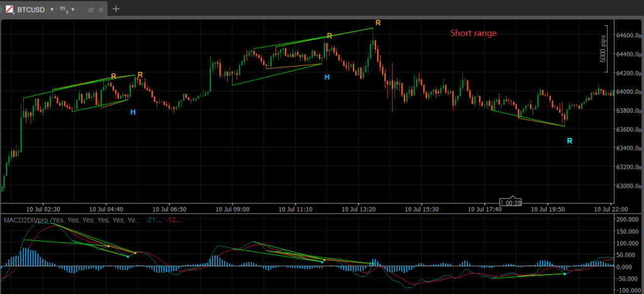The height and width of the screenshot is (294, 644).
Task: Click the 63200.00 price axis label
Action: (630, 167)
